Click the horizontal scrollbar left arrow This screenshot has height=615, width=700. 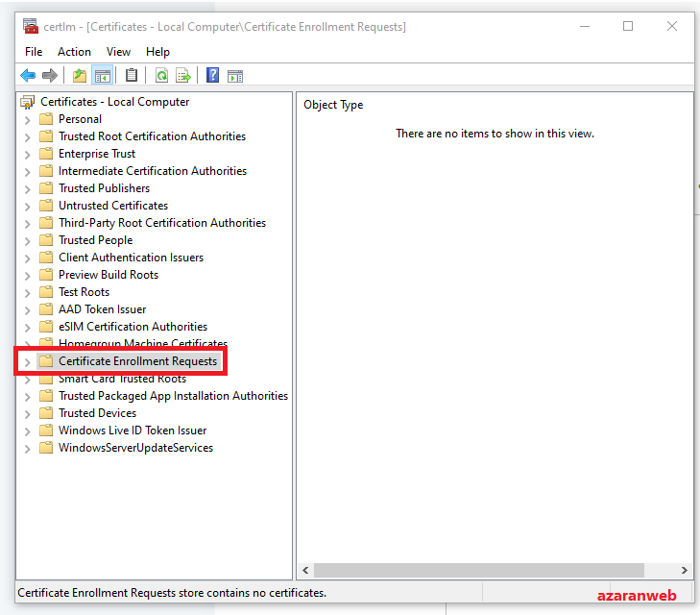(x=305, y=570)
